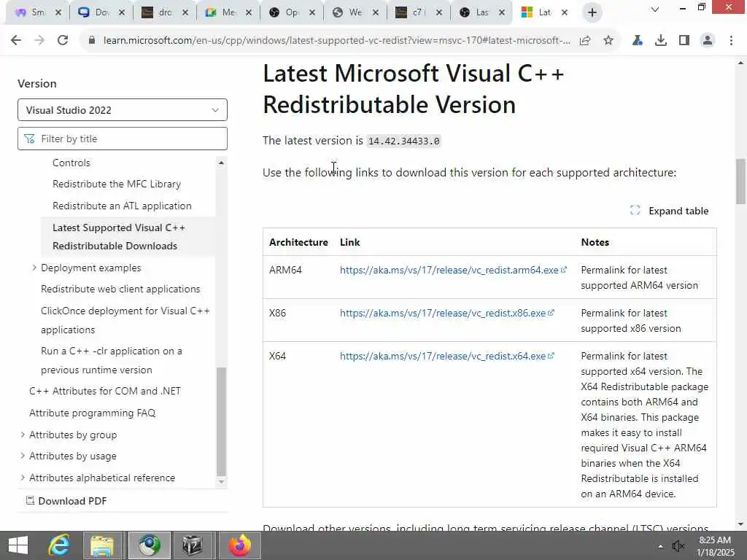
Task: Click the ARM64 architecture cell
Action: pyautogui.click(x=285, y=270)
